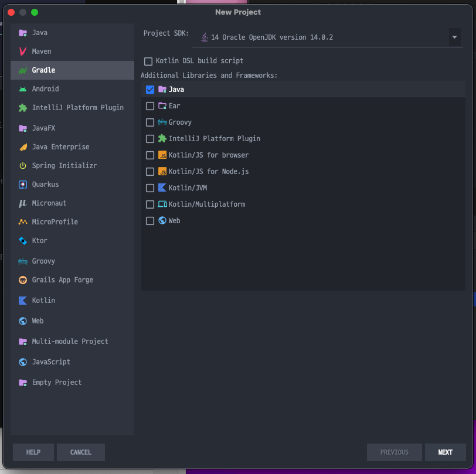Uncheck the Java framework checkbox

coord(150,90)
